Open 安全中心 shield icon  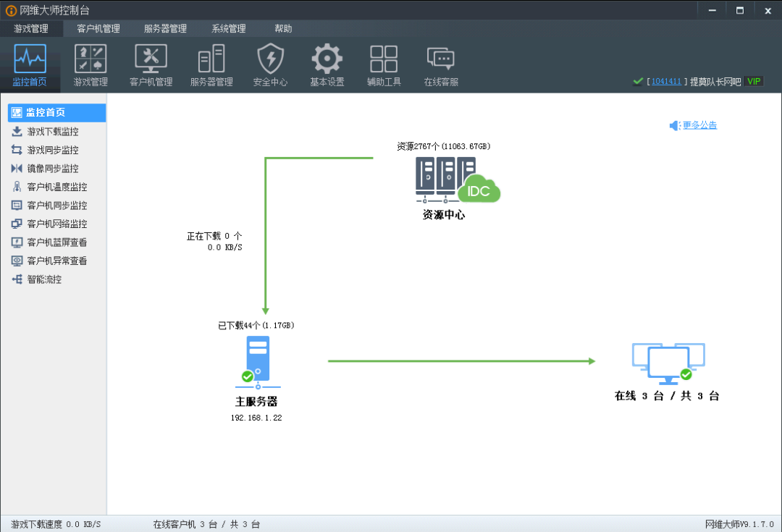[270, 65]
